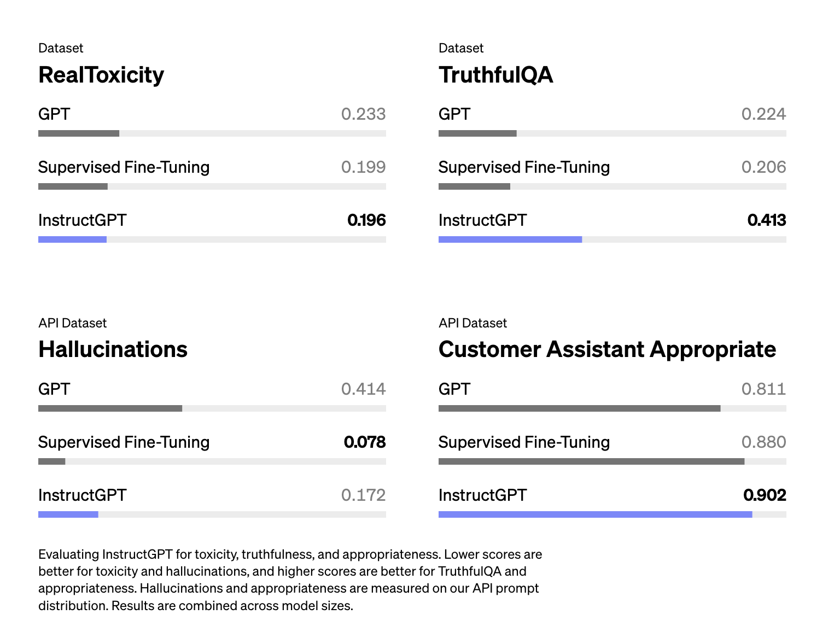Click the InstructGPT blue bar under TruthfulQA
Viewport: 840px width, 632px height.
[x=510, y=239]
